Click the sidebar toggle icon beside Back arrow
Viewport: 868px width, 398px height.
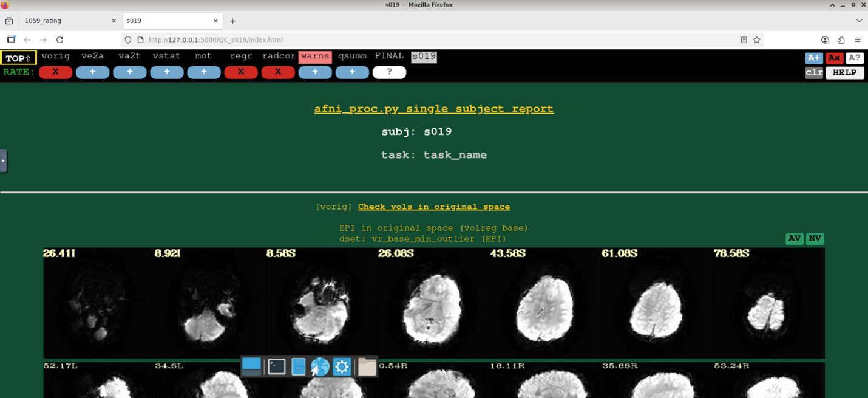11,40
